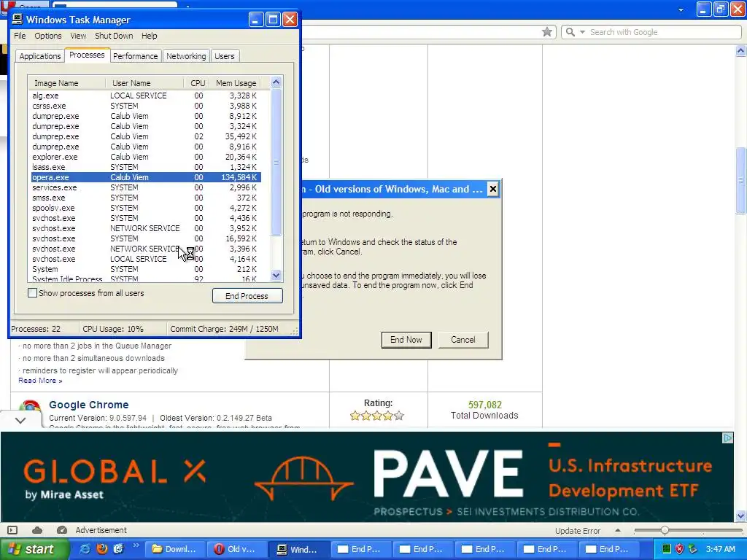Open the PAVE Global X advertisement banner
The width and height of the screenshot is (747, 560).
point(367,477)
